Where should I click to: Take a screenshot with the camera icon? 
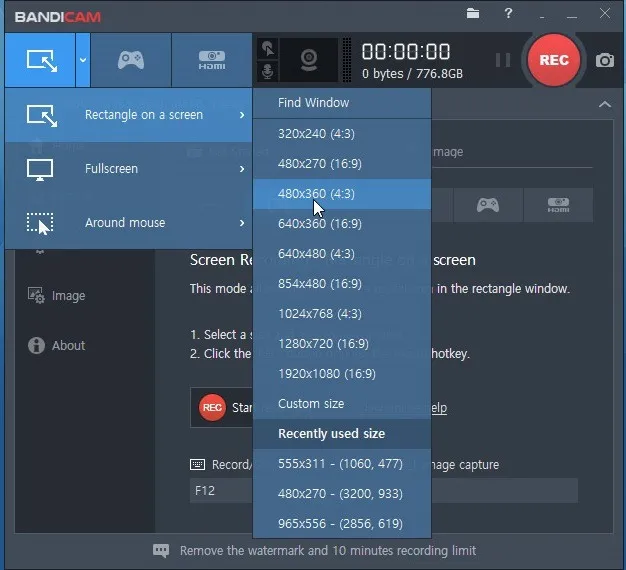605,60
